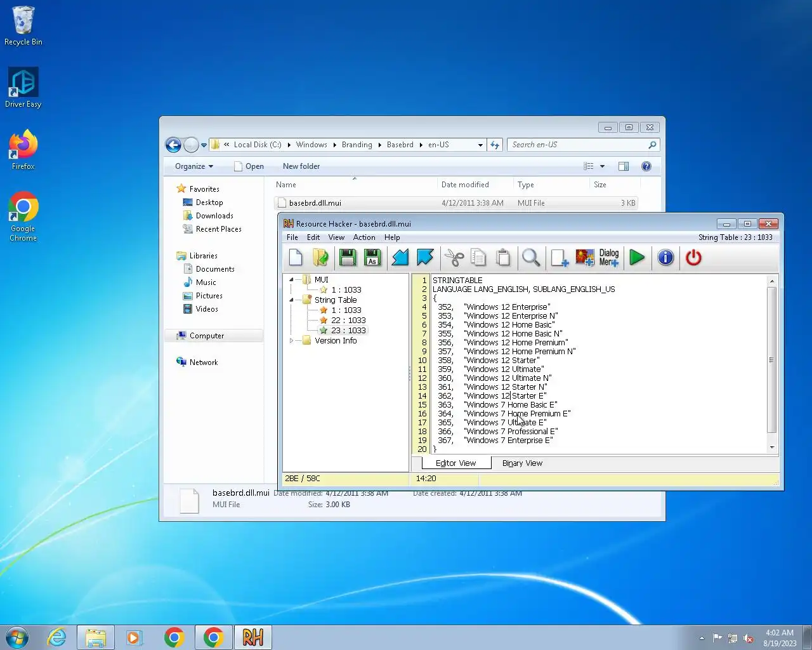Save file using the green floppy icon

[x=347, y=258]
